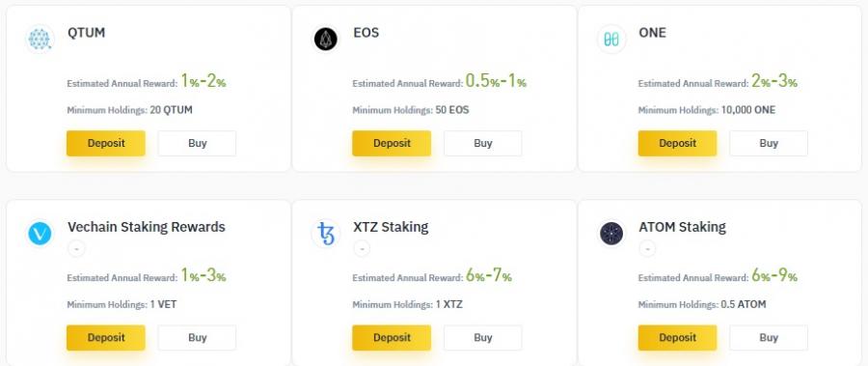Click the small dash badge under XTZ Staking
Viewport: 868px width, 366px height.
click(362, 249)
